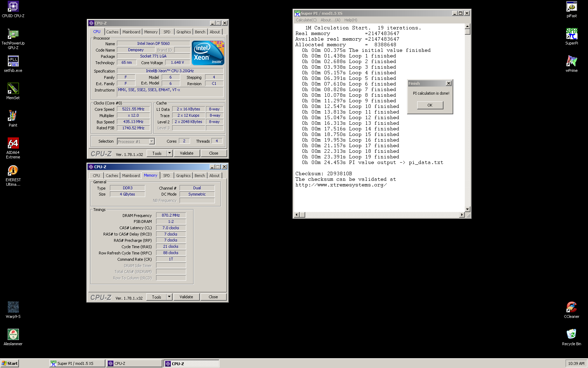588x368 pixels.
Task: Open Tools dropdown arrow in upper CPU-Z
Action: coord(170,153)
